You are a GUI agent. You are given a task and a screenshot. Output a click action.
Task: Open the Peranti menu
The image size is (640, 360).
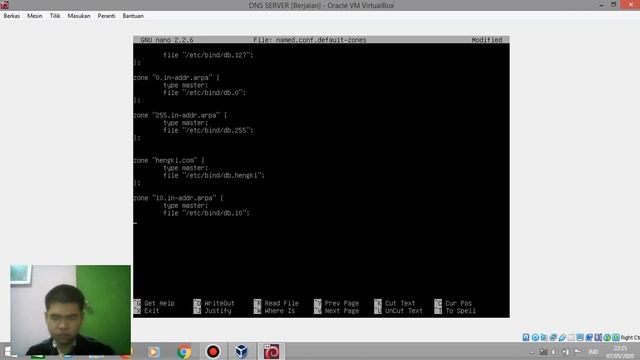tap(106, 16)
